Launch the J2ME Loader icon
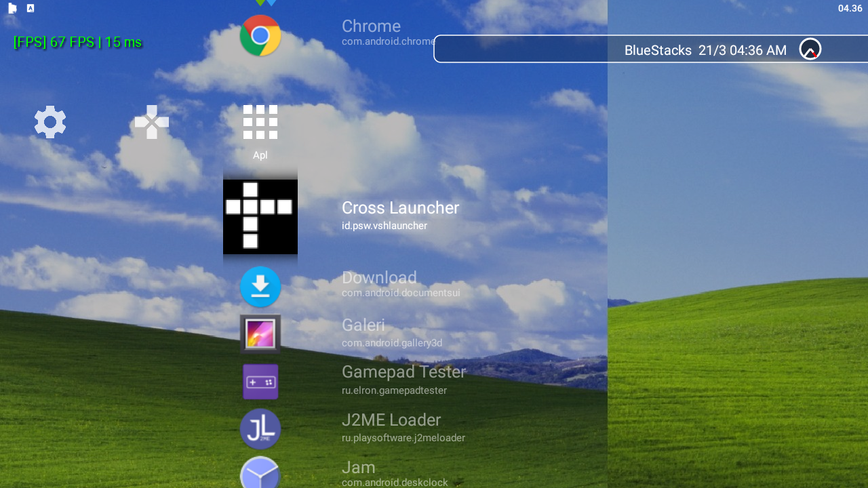868x488 pixels. (x=260, y=429)
